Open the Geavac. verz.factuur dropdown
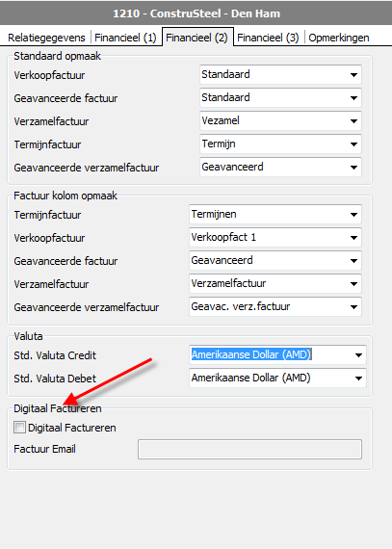This screenshot has width=392, height=549. pos(275,306)
